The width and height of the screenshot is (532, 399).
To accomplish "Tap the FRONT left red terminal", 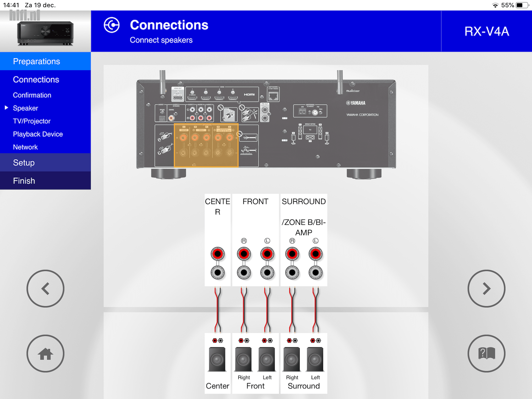I will point(267,254).
